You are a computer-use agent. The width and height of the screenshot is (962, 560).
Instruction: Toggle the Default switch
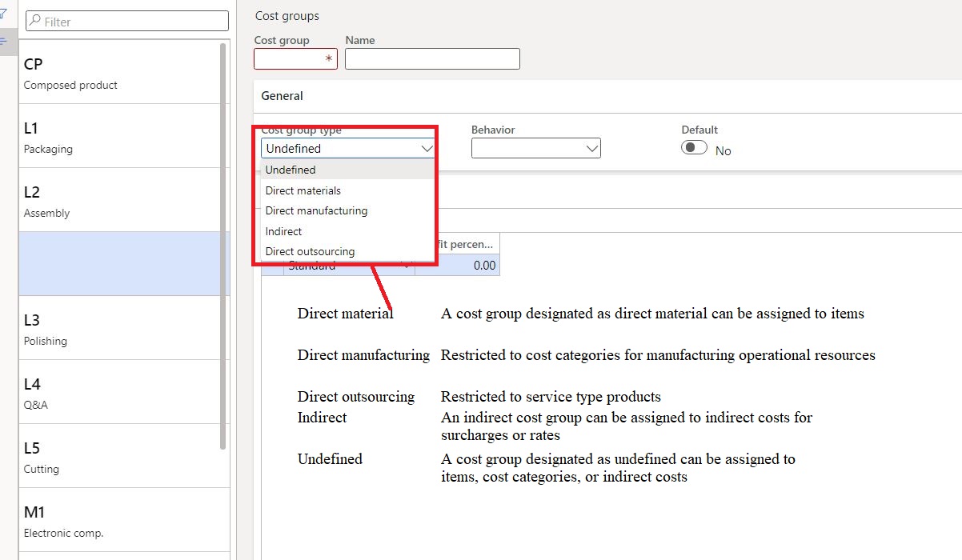pos(694,148)
